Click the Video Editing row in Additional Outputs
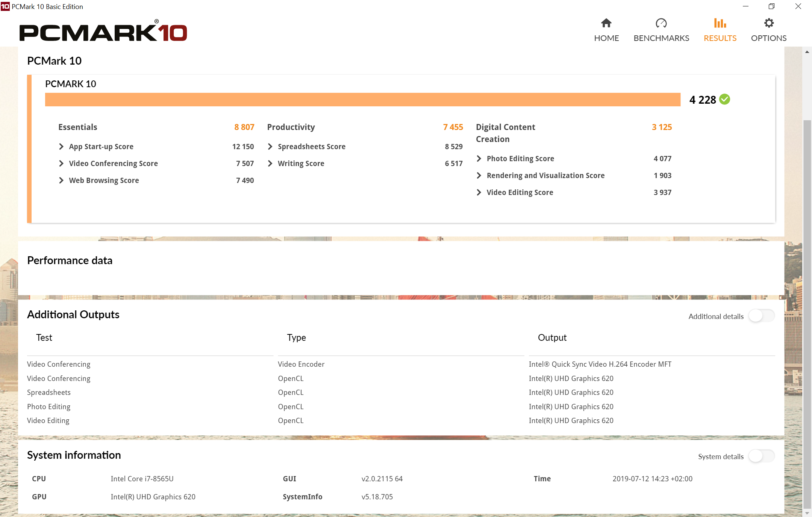The height and width of the screenshot is (517, 812). point(401,420)
